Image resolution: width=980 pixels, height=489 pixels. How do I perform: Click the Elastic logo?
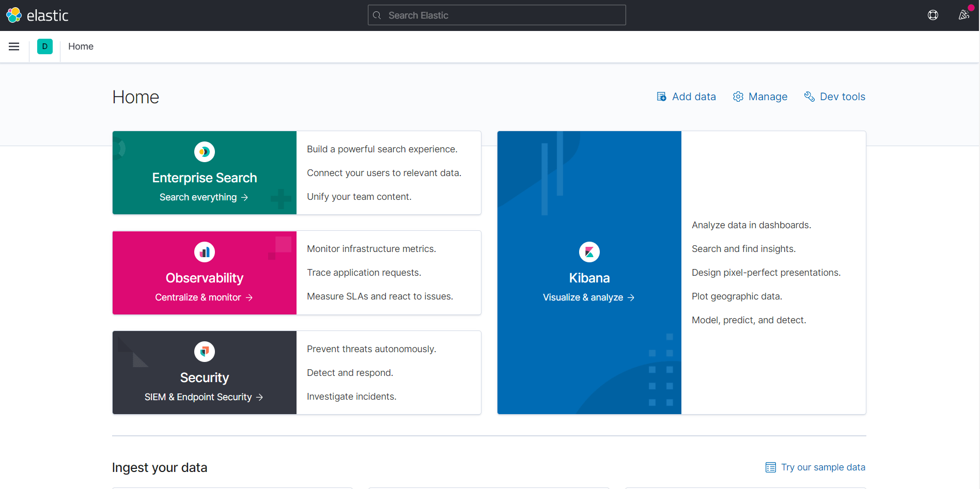pos(38,15)
